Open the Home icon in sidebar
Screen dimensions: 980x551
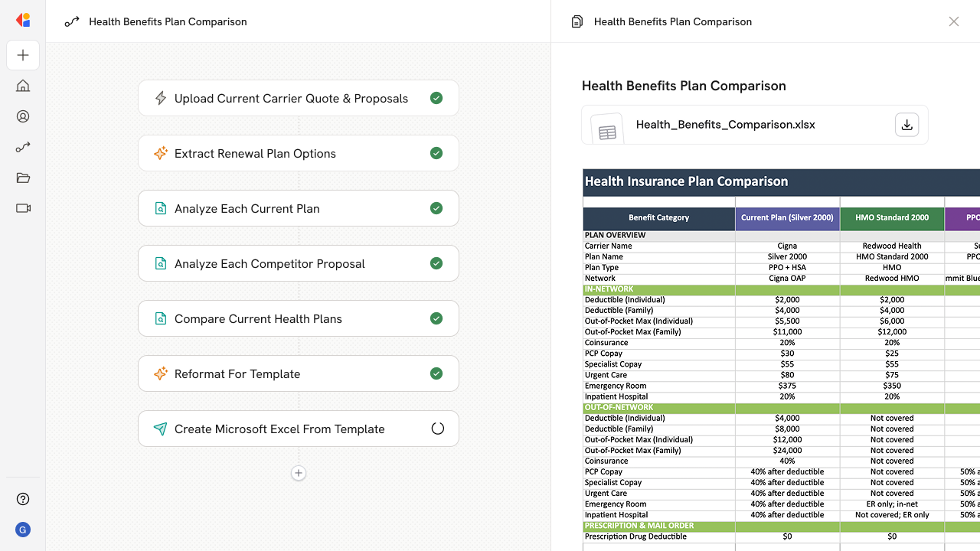23,86
